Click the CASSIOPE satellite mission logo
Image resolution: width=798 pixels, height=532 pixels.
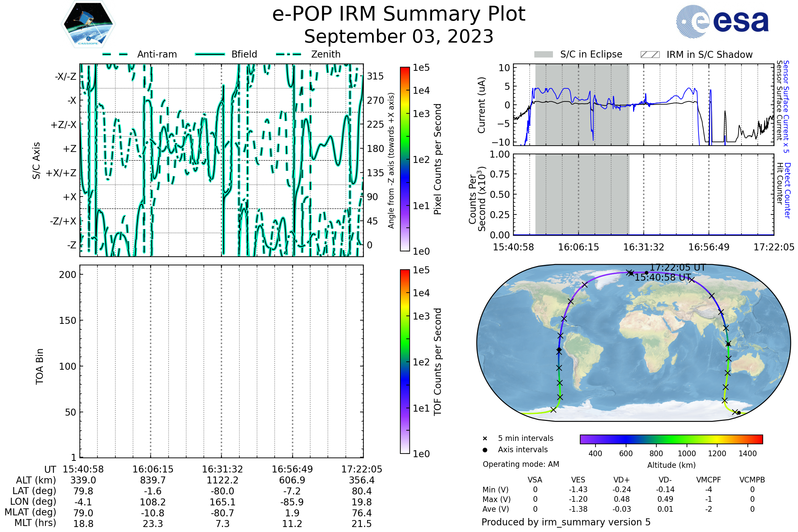88,24
